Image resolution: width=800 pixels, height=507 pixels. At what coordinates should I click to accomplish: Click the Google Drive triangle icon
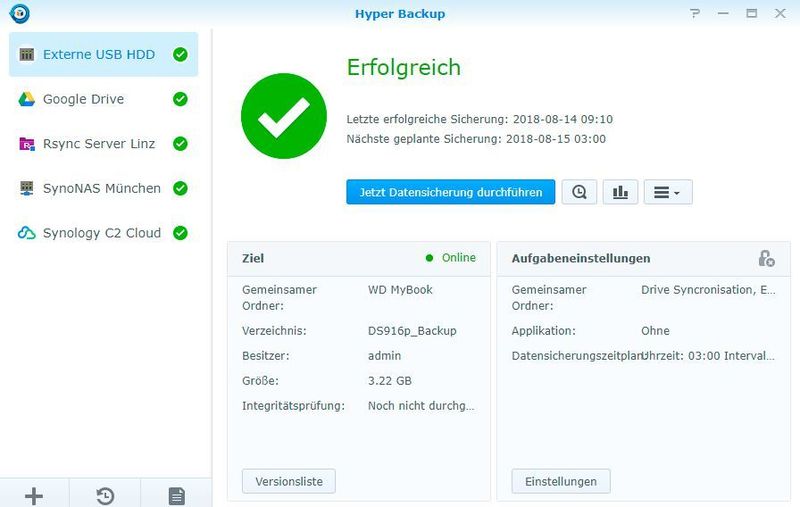click(x=27, y=99)
